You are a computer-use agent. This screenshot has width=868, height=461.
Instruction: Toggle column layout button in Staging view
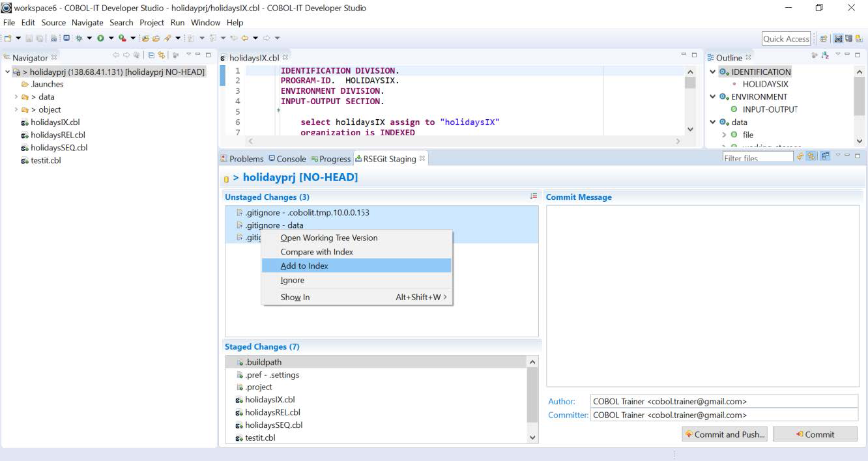pos(825,157)
